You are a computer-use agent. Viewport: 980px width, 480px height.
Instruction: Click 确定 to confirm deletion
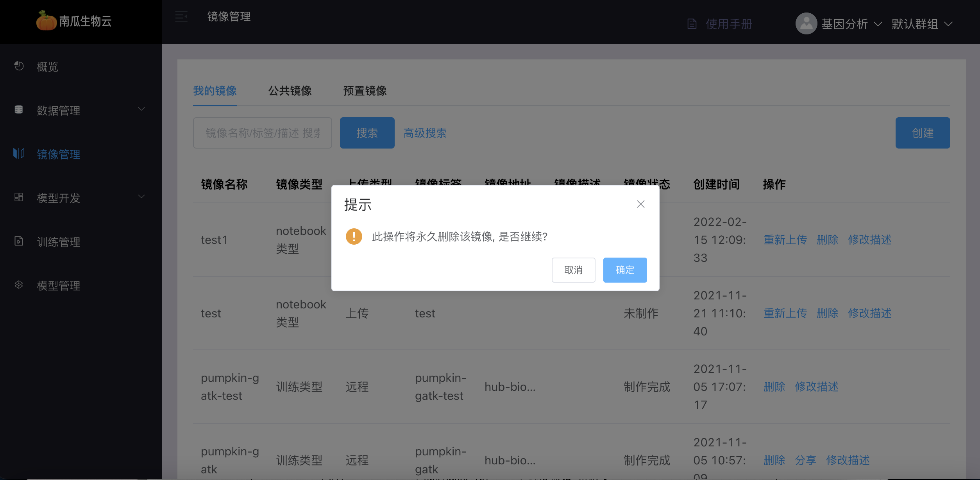pos(625,270)
